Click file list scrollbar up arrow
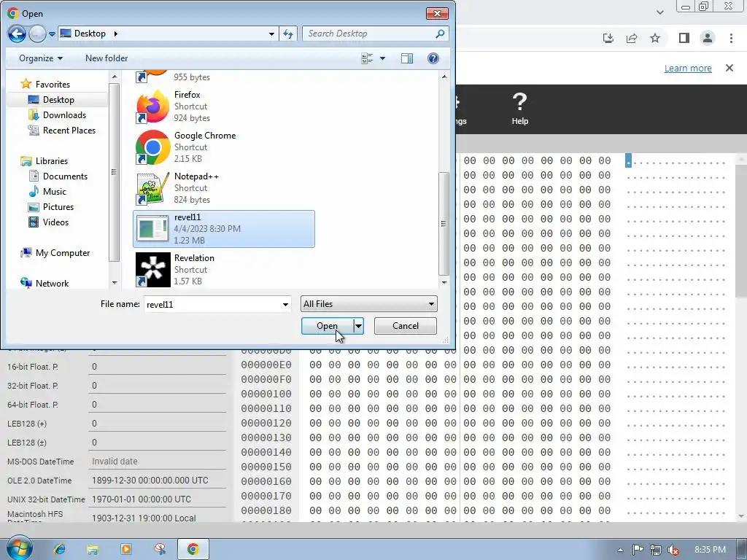747x560 pixels. click(x=444, y=77)
